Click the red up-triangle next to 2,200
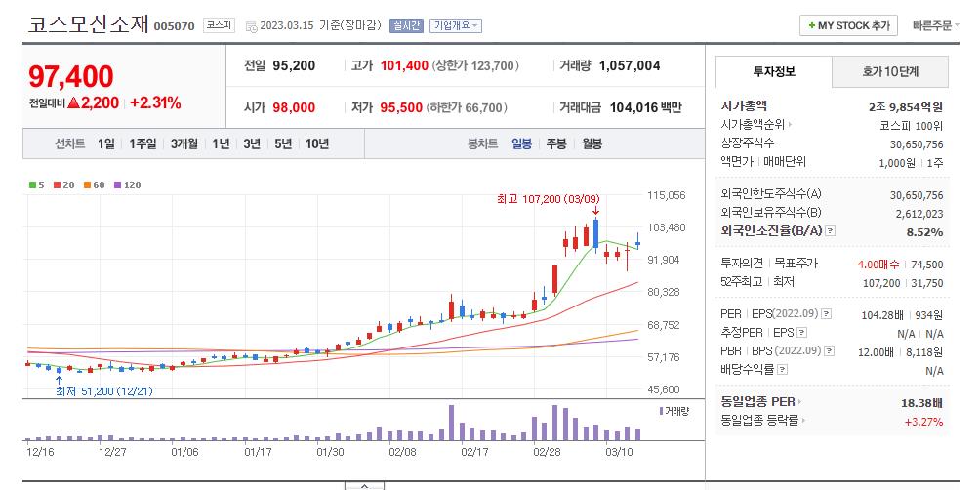 click(x=73, y=103)
